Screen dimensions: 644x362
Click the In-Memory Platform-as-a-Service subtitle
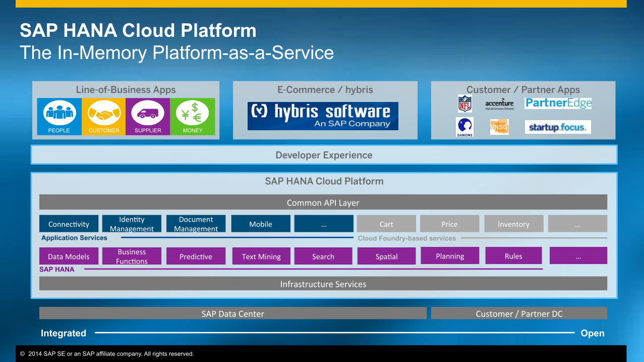pyautogui.click(x=177, y=53)
